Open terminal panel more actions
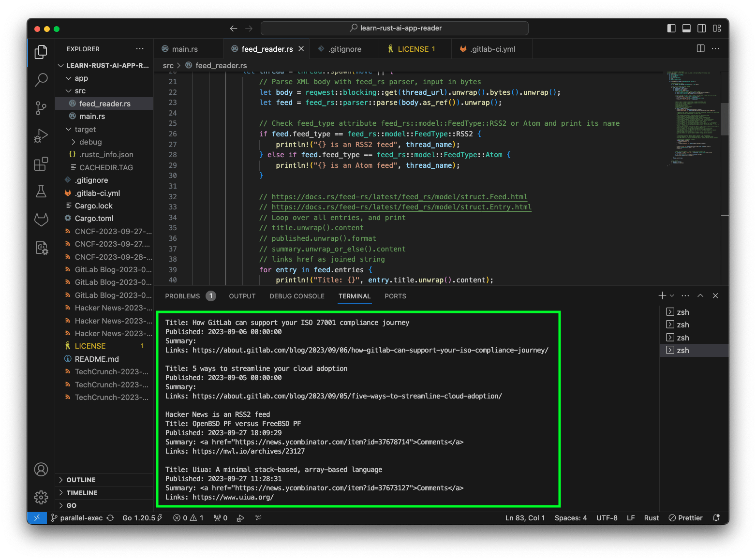This screenshot has width=756, height=560. pos(685,295)
